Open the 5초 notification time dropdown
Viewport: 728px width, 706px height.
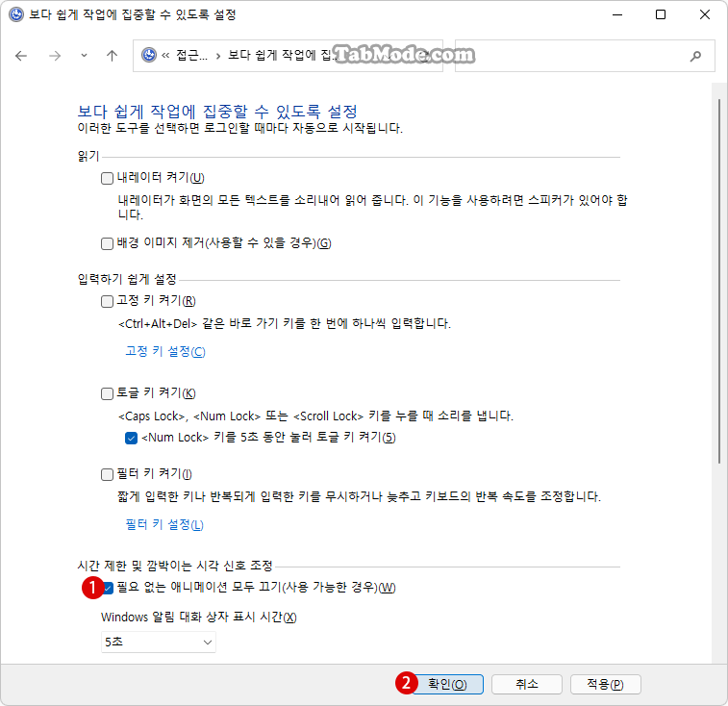tap(159, 642)
